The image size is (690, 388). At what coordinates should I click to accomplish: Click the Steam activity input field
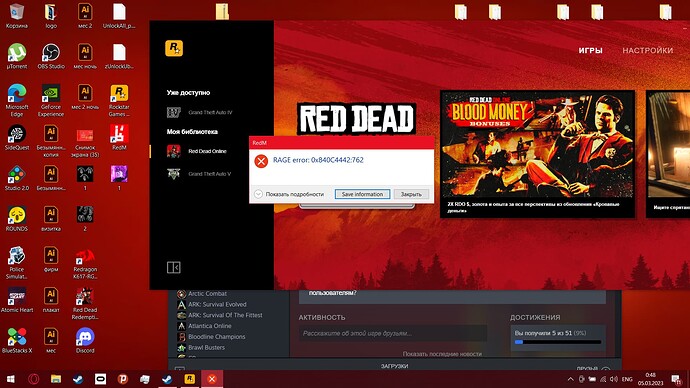393,333
